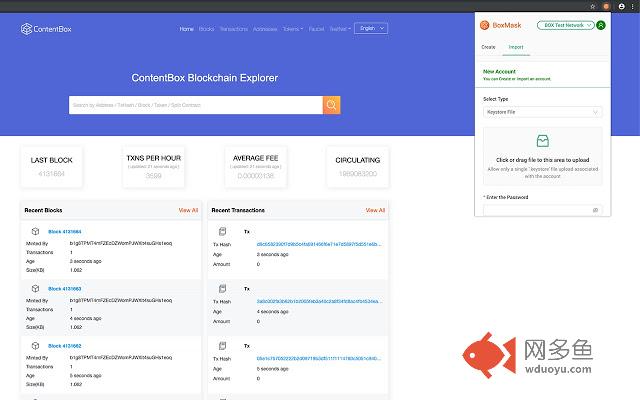Image resolution: width=640 pixels, height=400 pixels.
Task: Click cube icon of Block 4131663
Action: click(36, 289)
